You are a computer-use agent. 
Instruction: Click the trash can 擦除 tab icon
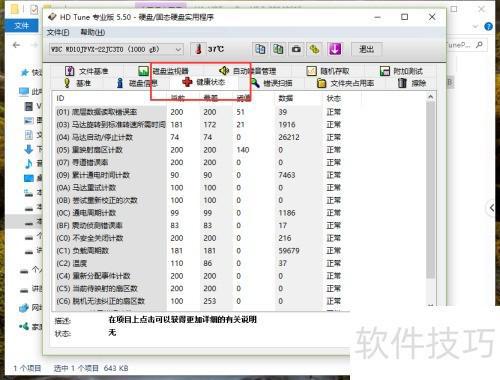tap(402, 83)
